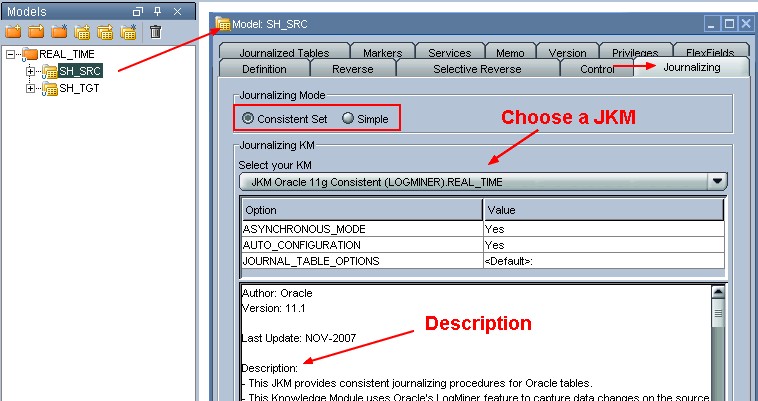Switch to the Selective Reverse tab

point(476,69)
